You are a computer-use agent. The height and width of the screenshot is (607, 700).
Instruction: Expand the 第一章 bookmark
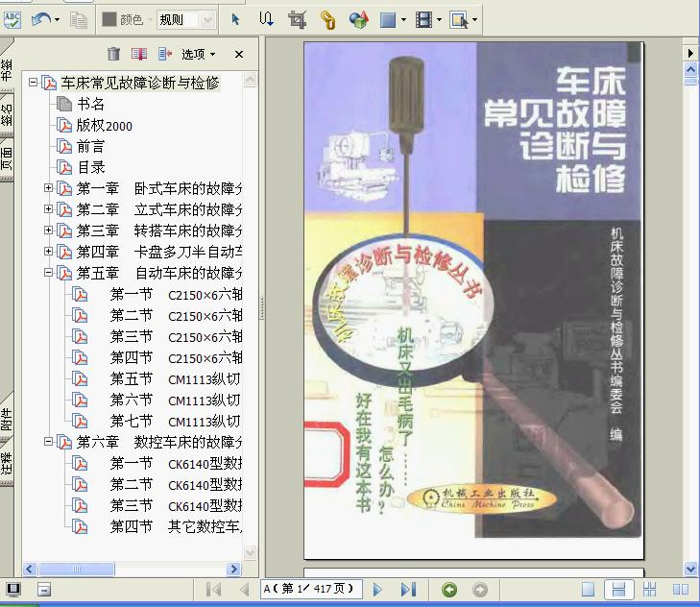point(48,188)
